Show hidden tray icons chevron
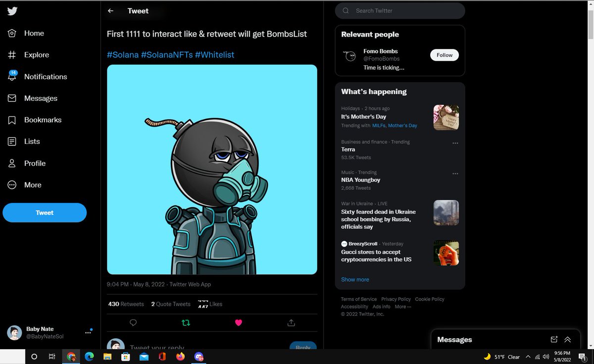This screenshot has height=364, width=594. [528, 357]
